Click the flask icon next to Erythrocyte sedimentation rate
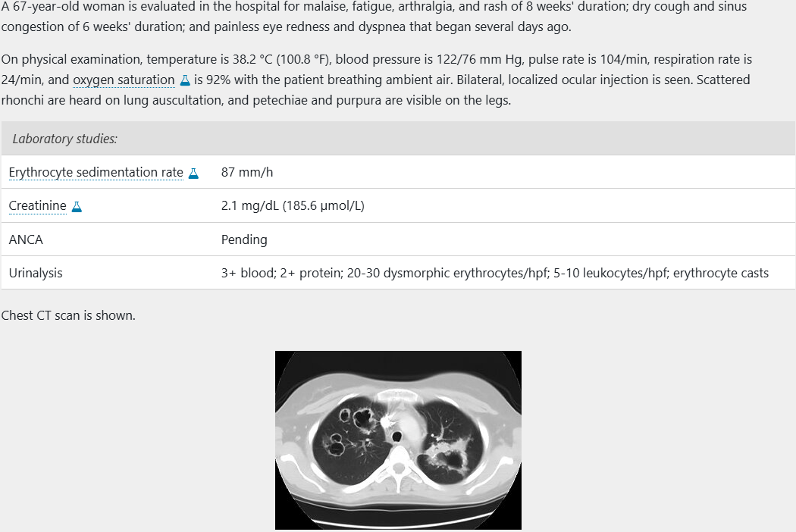This screenshot has width=796, height=532. pos(193,173)
